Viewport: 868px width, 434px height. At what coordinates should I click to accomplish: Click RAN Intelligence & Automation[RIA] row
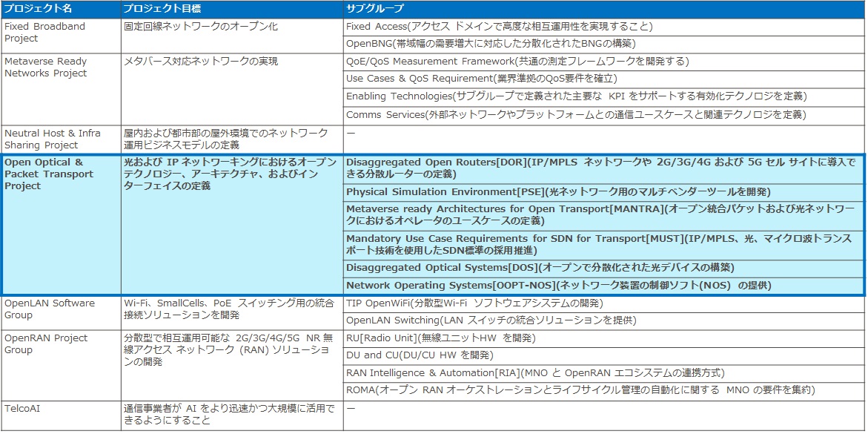coord(605,373)
